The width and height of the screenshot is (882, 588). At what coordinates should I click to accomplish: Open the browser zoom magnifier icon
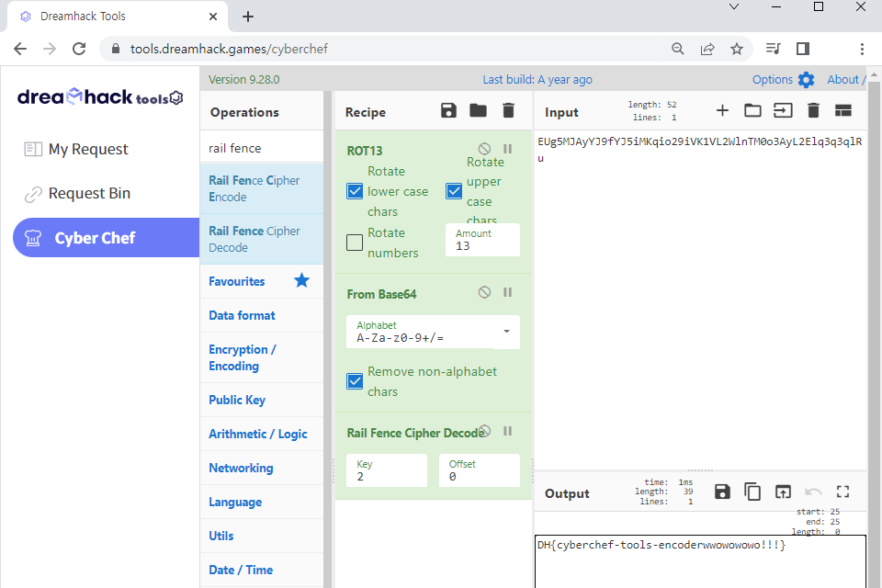(678, 49)
